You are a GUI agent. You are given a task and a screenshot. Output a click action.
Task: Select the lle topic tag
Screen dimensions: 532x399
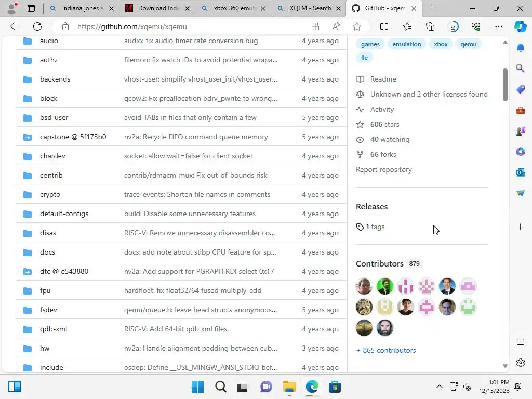pyautogui.click(x=364, y=58)
